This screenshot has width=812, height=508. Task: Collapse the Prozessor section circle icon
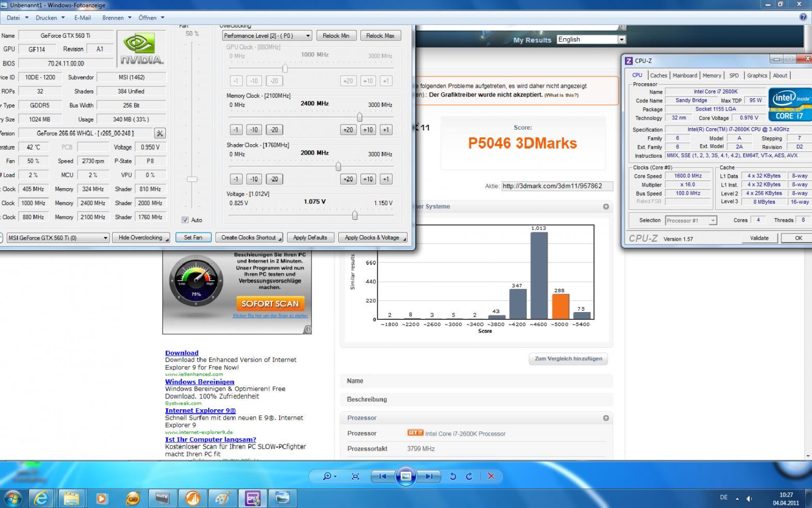[606, 418]
